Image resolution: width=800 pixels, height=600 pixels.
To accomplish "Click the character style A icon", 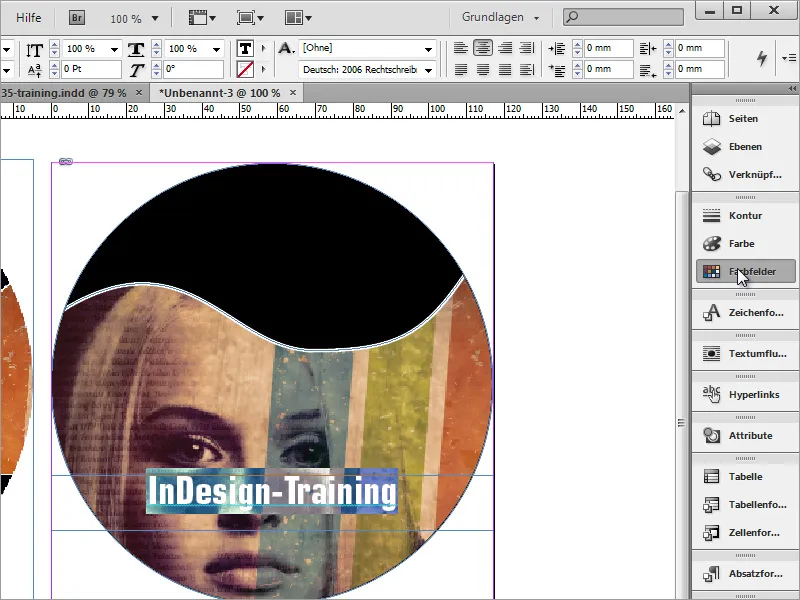I will click(286, 48).
